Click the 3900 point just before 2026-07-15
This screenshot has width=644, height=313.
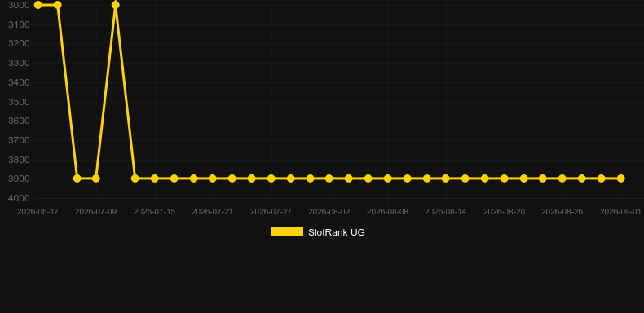[135, 179]
